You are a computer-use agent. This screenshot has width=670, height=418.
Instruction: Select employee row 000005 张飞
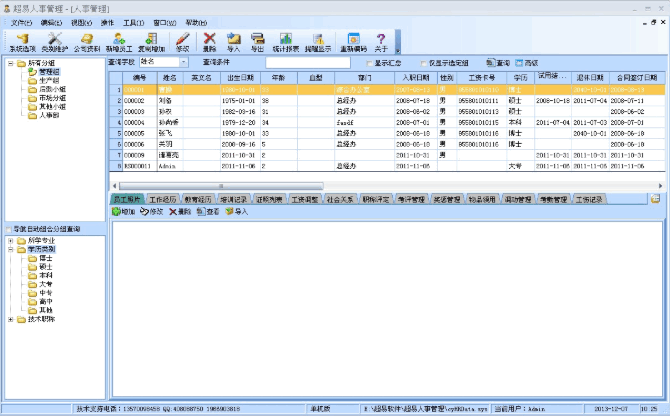387,133
